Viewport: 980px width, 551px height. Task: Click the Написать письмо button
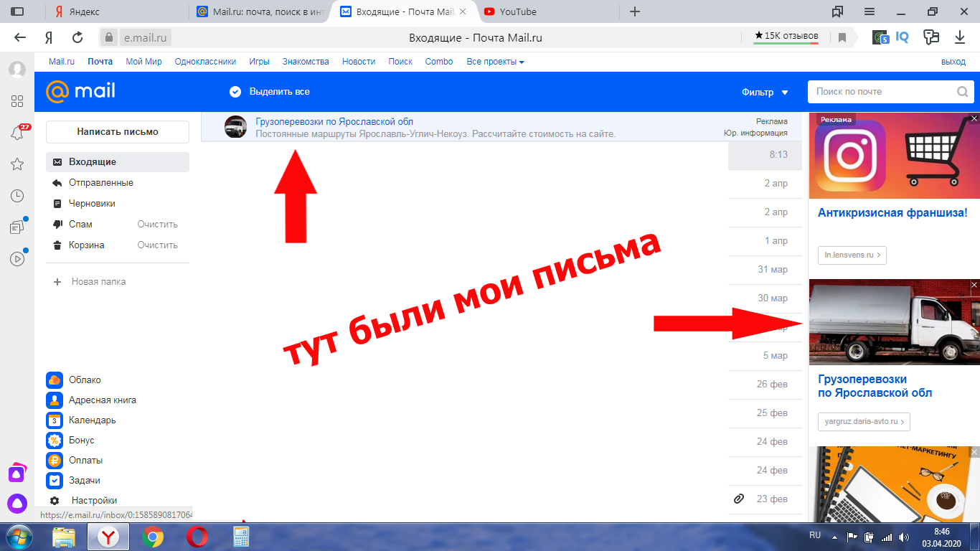point(118,132)
